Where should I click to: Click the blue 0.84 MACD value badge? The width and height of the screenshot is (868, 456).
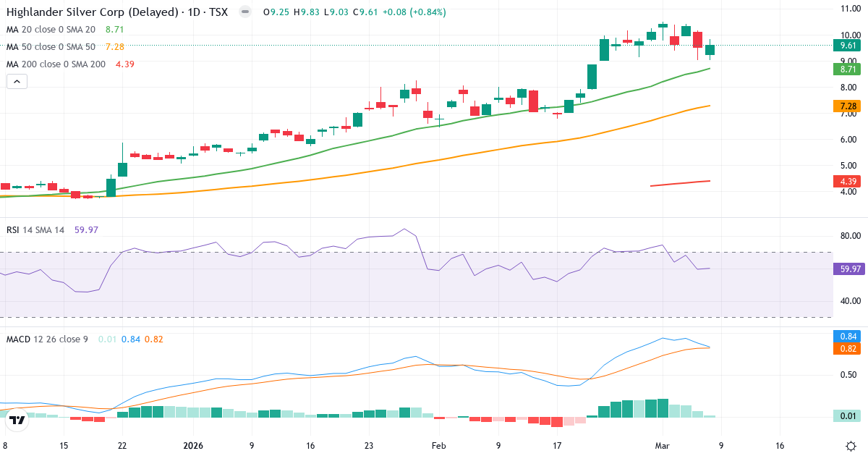coord(847,336)
